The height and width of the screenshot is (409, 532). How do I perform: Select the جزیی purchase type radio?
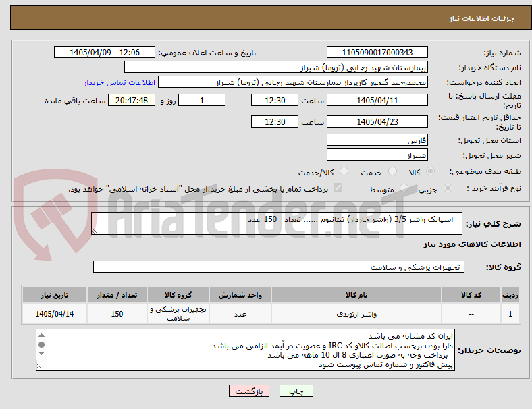[448, 188]
